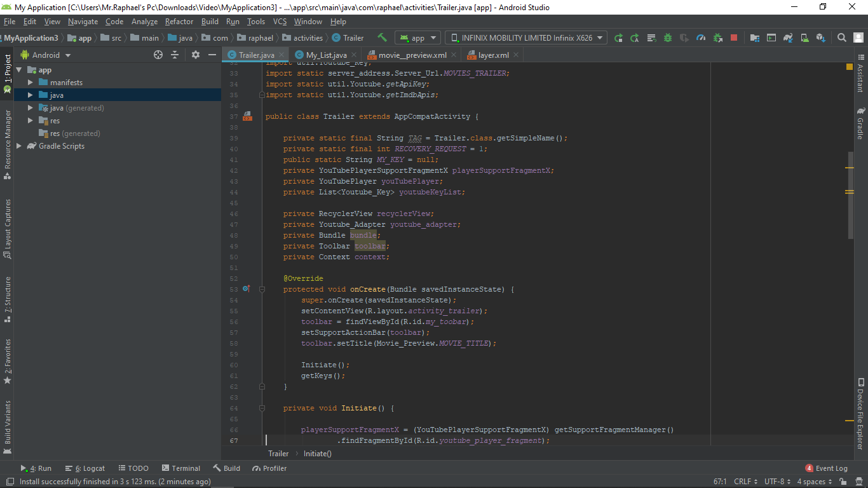Image resolution: width=868 pixels, height=488 pixels.
Task: Start debugging with the green bug icon
Action: pyautogui.click(x=668, y=38)
